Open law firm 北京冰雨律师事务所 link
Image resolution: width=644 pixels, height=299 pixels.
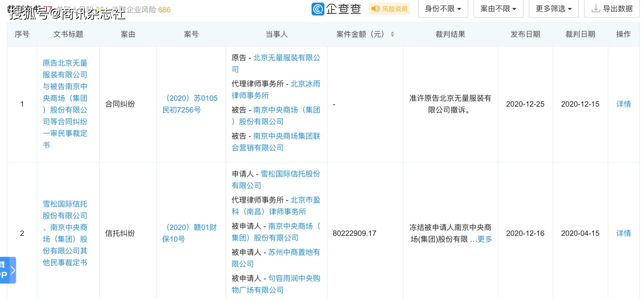pyautogui.click(x=276, y=90)
